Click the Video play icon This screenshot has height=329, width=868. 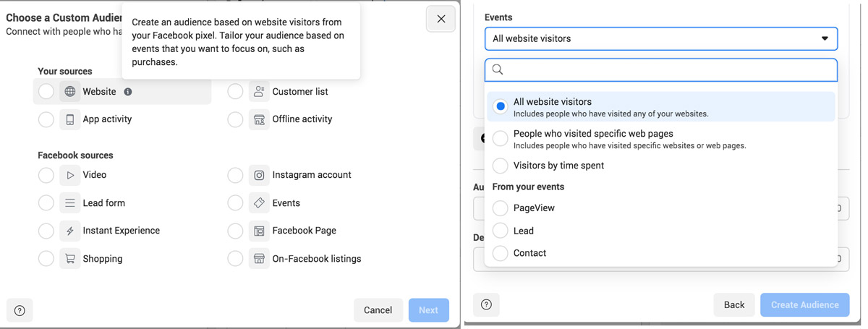point(69,175)
